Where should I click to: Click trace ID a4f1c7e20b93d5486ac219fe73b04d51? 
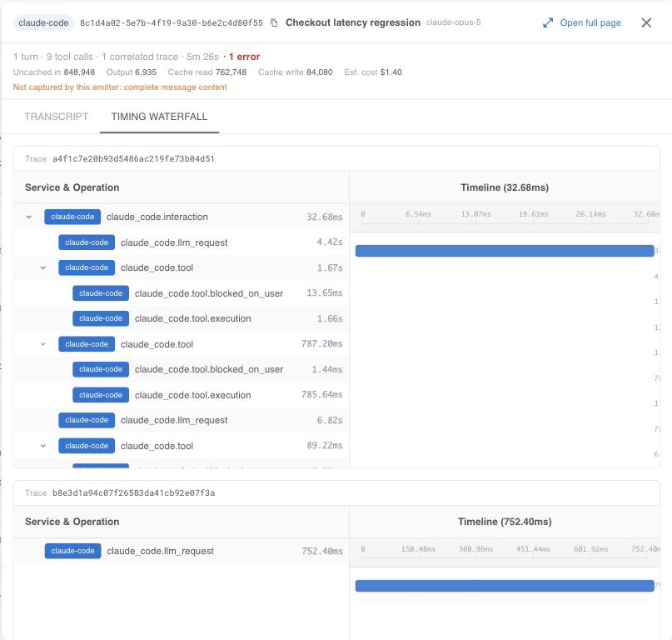point(133,158)
